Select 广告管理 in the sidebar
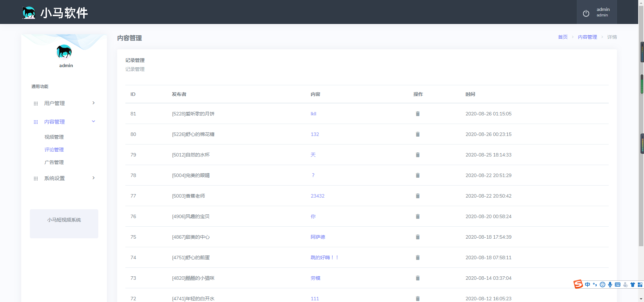Image resolution: width=644 pixels, height=302 pixels. (x=54, y=162)
